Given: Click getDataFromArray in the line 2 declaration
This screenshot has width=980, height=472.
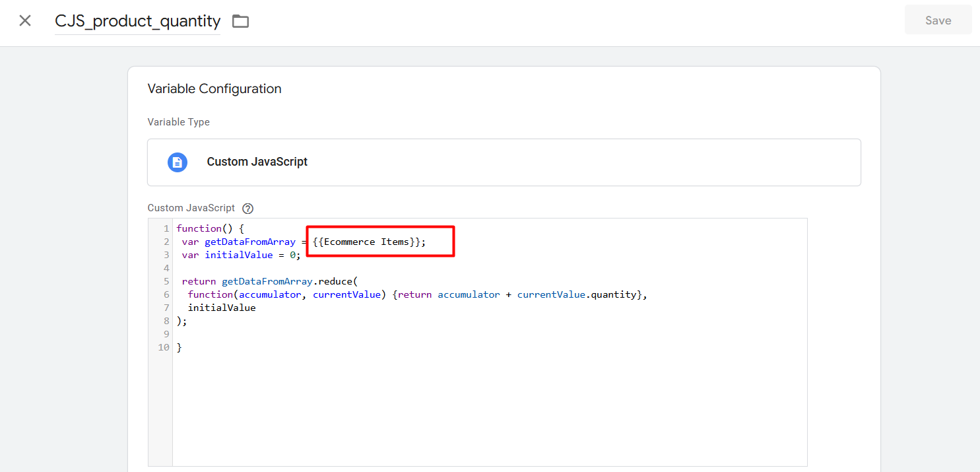Looking at the screenshot, I should pyautogui.click(x=249, y=242).
